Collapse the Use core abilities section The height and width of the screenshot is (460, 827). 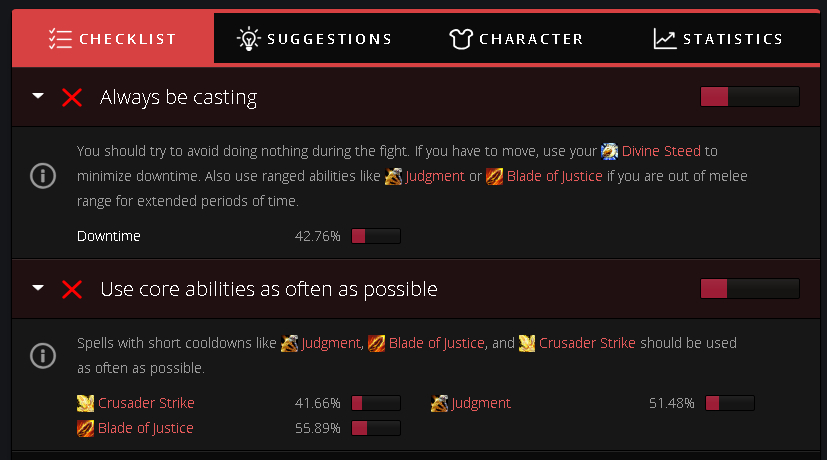[38, 289]
